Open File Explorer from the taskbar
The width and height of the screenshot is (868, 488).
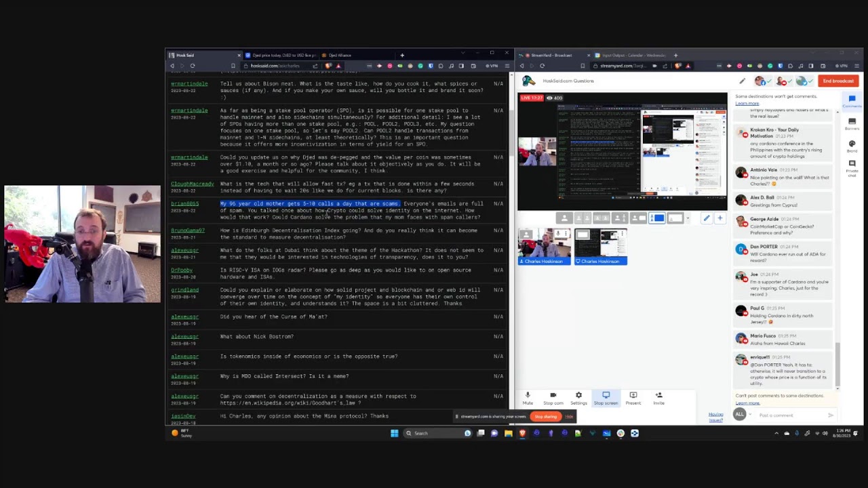(508, 433)
